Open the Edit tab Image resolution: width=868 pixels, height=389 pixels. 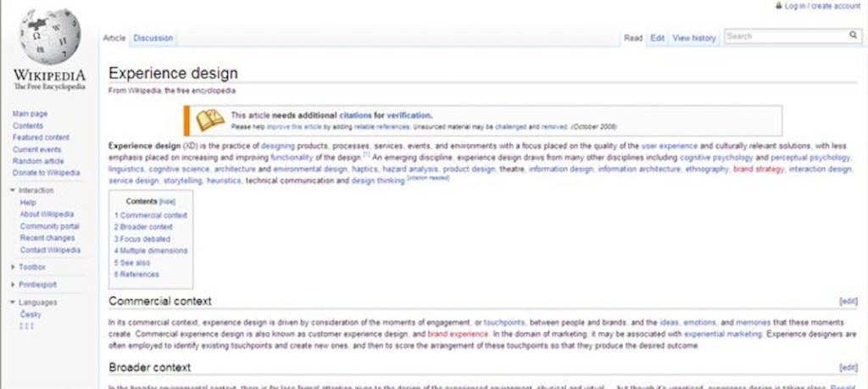(x=657, y=38)
